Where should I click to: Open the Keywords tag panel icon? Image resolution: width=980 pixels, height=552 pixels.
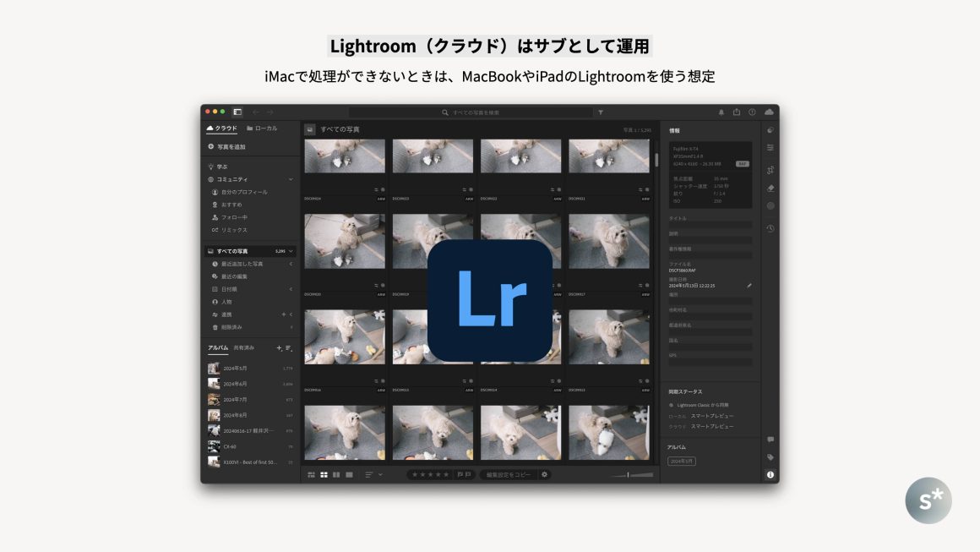tap(770, 456)
